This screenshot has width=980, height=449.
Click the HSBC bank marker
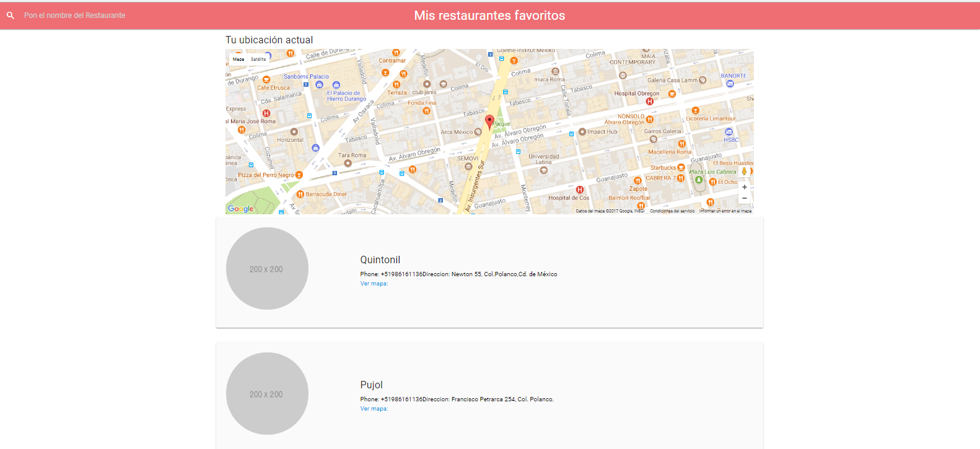(x=728, y=132)
